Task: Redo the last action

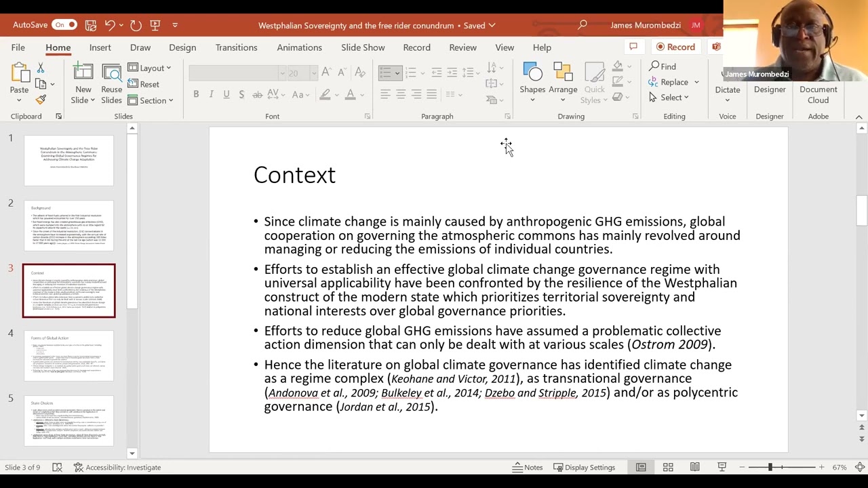Action: pos(136,25)
